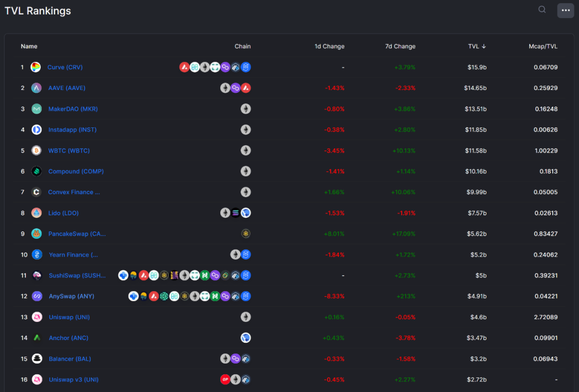The width and height of the screenshot is (579, 392).
Task: Click the Uniswap v3 row logo icon
Action: tap(37, 380)
